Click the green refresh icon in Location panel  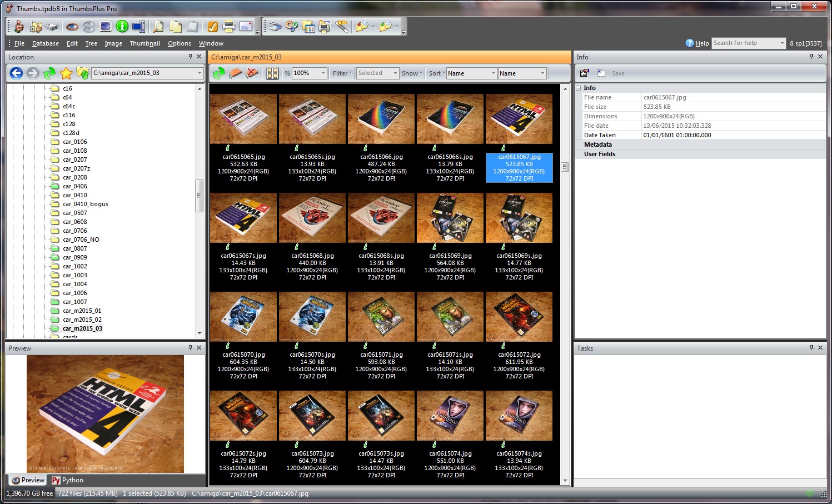click(x=49, y=73)
